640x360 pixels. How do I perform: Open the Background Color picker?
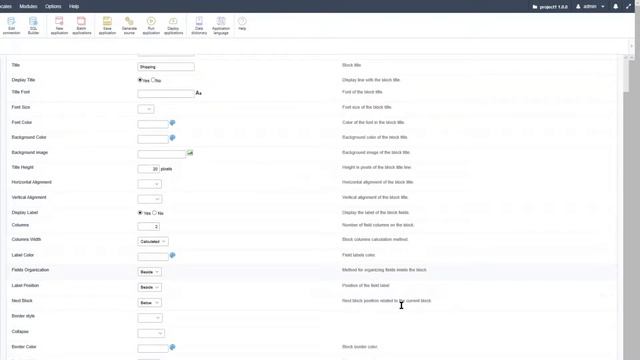(x=172, y=138)
